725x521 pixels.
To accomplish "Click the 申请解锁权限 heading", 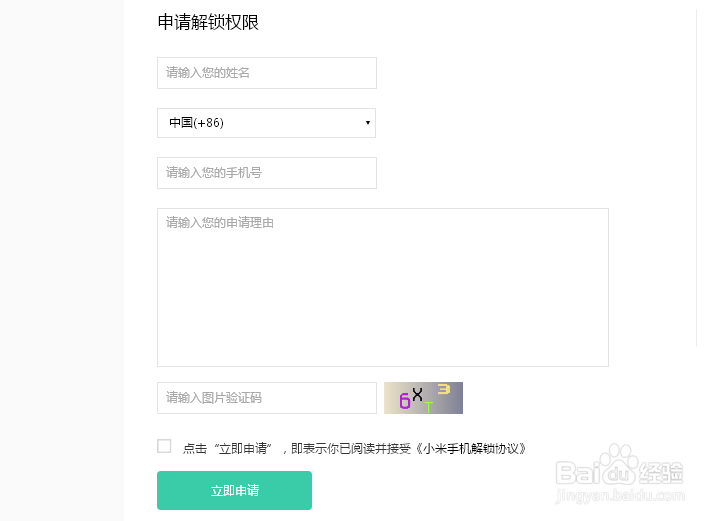I will coord(208,22).
